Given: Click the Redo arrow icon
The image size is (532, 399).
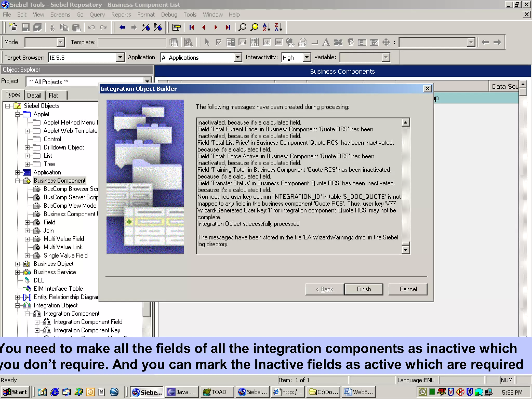Looking at the screenshot, I should pyautogui.click(x=103, y=27).
